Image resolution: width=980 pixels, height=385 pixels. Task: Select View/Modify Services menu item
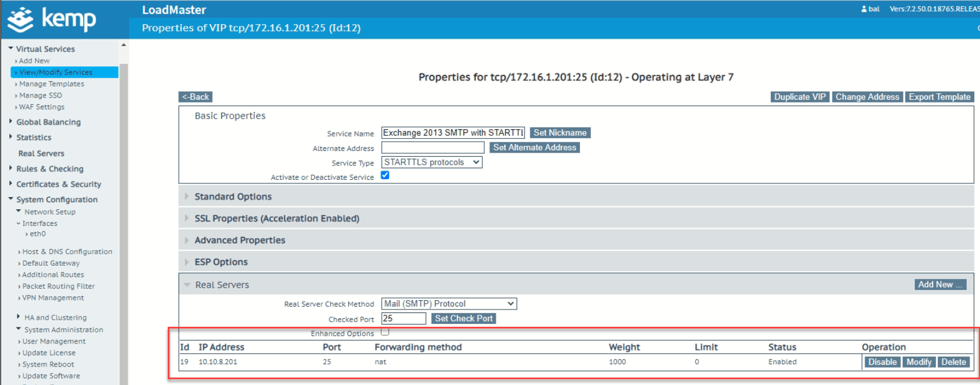coord(65,73)
